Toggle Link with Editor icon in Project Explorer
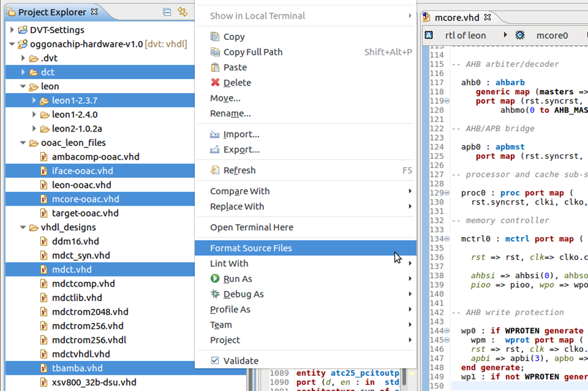The image size is (588, 391). click(x=183, y=11)
